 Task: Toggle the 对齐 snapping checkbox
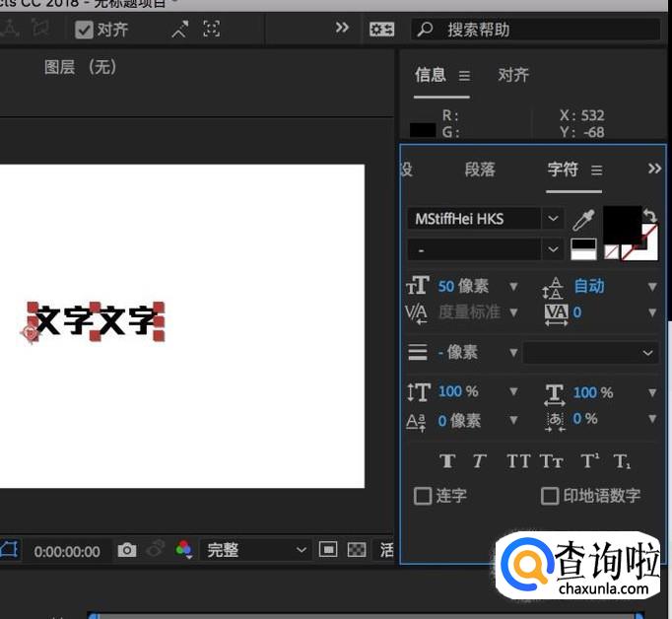click(85, 30)
